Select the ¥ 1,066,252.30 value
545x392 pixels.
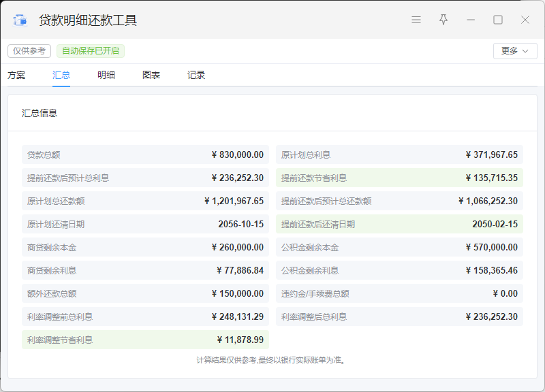[488, 201]
